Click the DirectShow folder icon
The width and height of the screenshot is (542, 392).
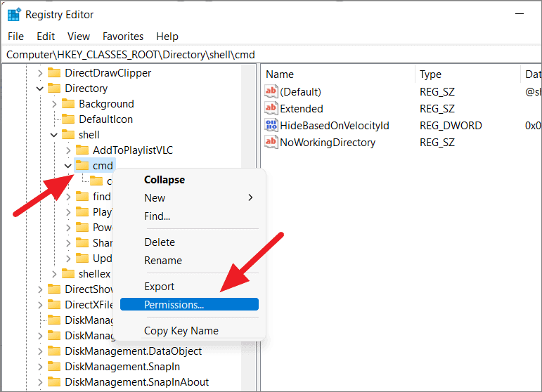click(x=54, y=289)
